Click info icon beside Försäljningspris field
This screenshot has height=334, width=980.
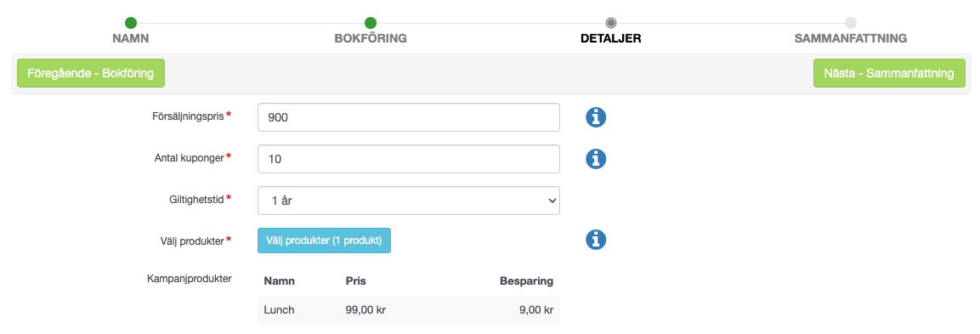596,117
